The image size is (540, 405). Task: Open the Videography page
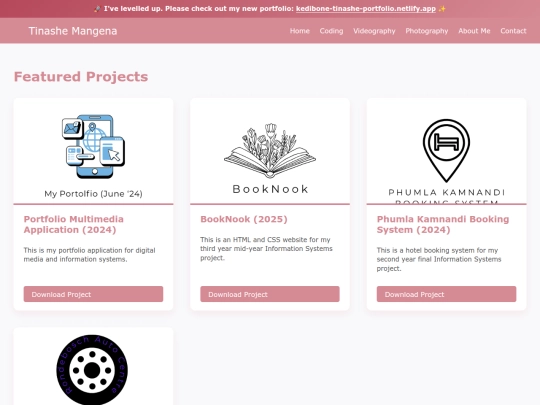[x=374, y=31]
